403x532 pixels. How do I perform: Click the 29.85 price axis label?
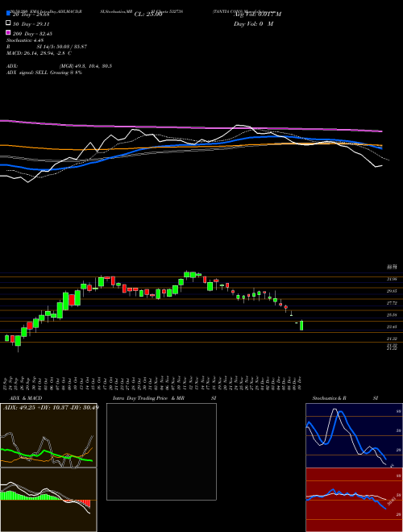392,291
